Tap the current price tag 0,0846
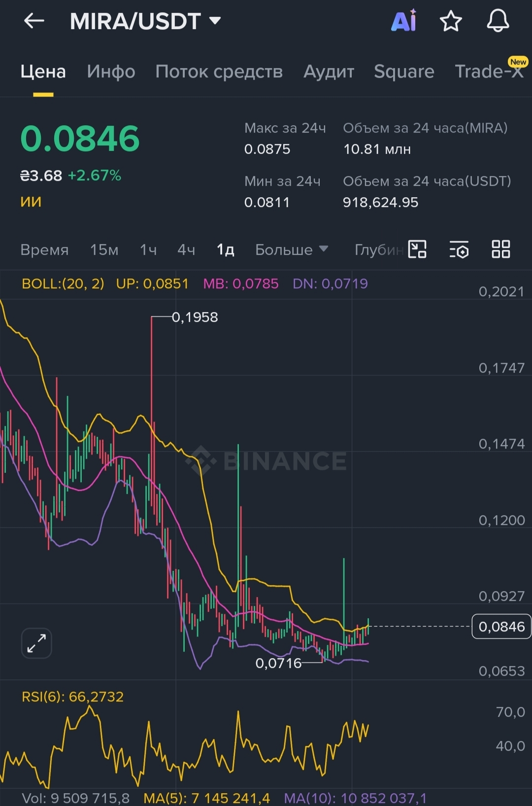532x806 pixels. [x=501, y=627]
